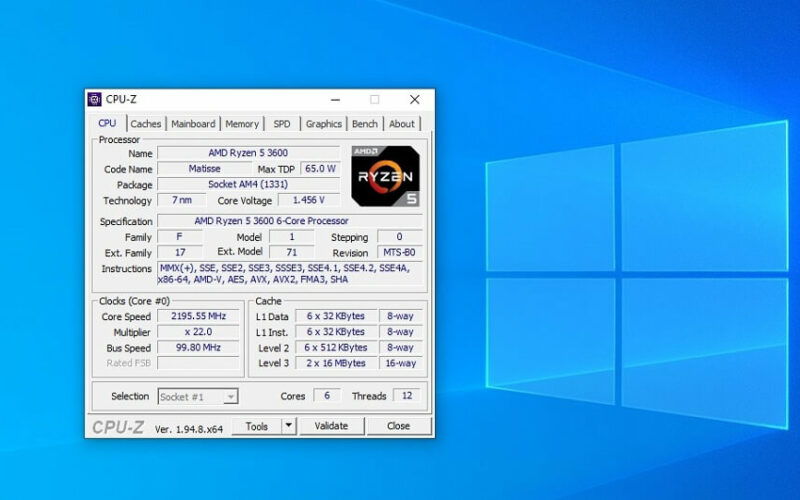The height and width of the screenshot is (500, 800).
Task: Click the empty Rated FSB field
Action: click(x=198, y=363)
